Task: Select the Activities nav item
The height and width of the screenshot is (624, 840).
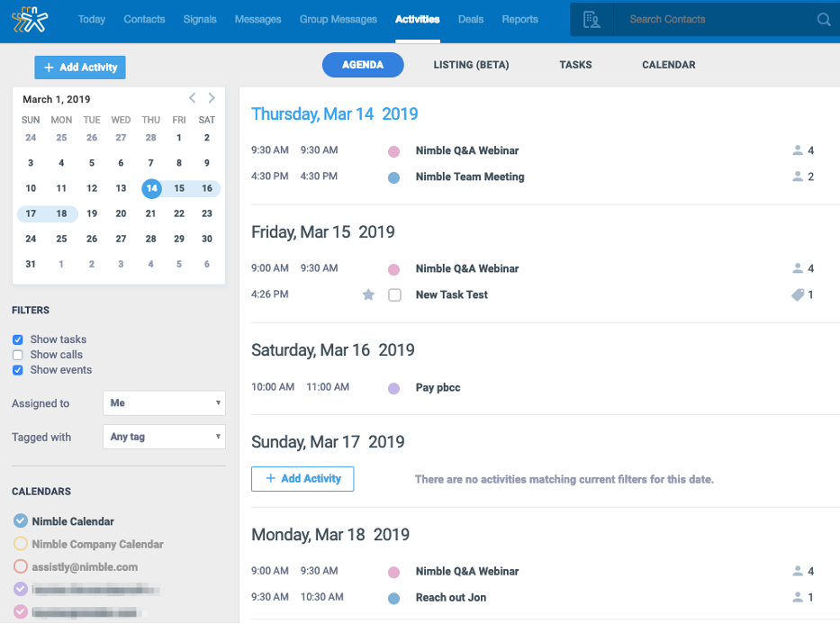Action: (x=418, y=19)
